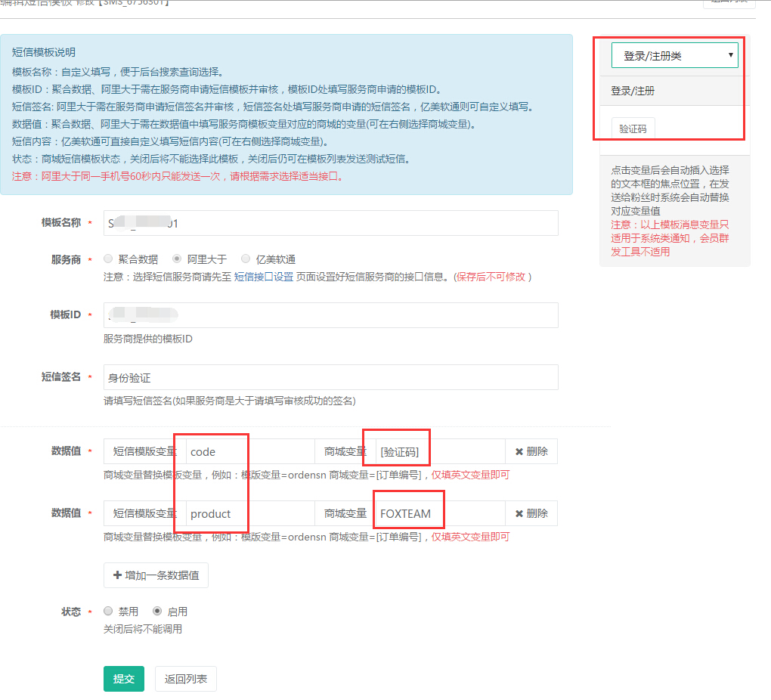
Task: Set status to 禁用
Action: (108, 611)
